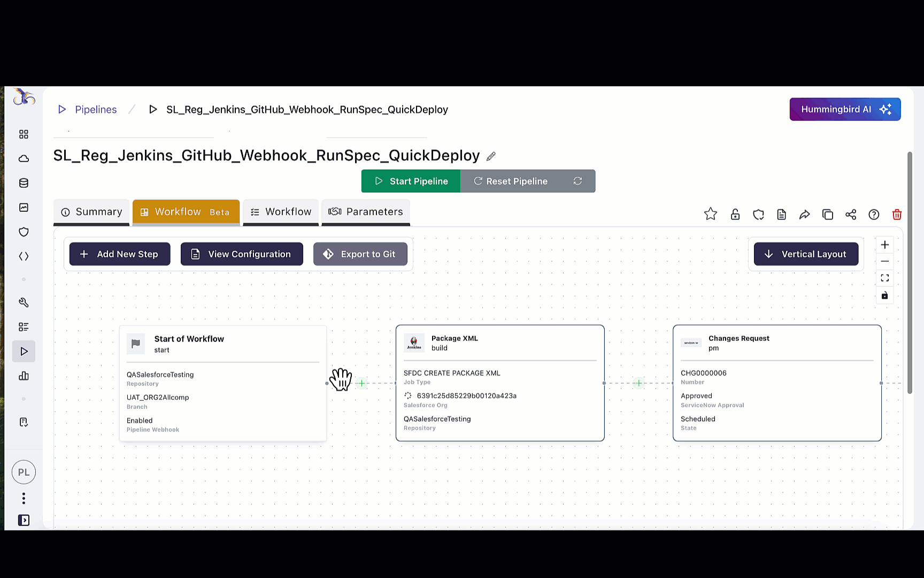
Task: Click the fit view icon on canvas
Action: coord(885,278)
